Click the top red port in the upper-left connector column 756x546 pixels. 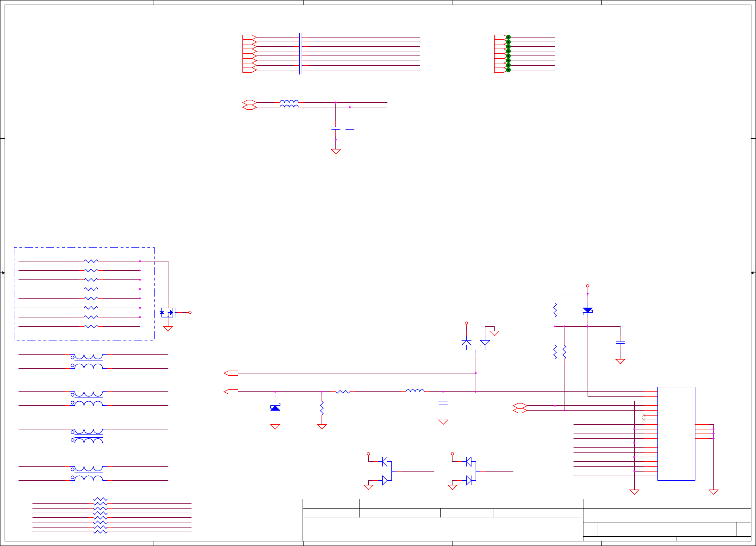[x=249, y=37]
